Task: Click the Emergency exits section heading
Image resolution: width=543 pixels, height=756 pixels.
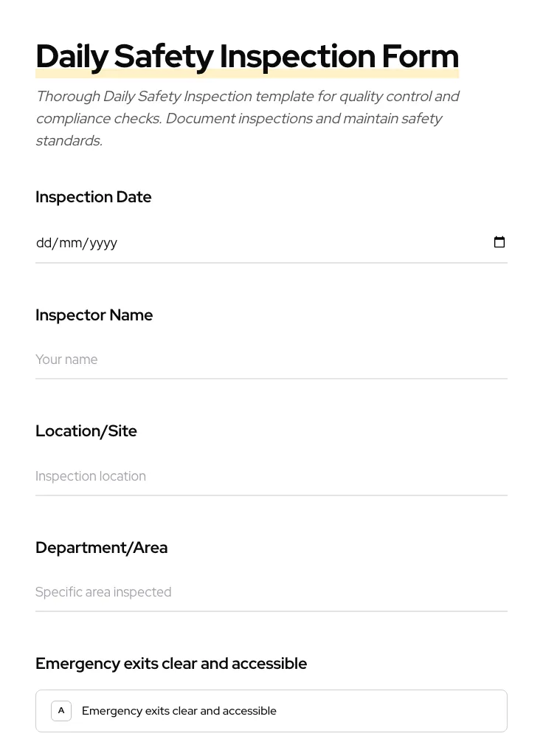Action: point(171,663)
